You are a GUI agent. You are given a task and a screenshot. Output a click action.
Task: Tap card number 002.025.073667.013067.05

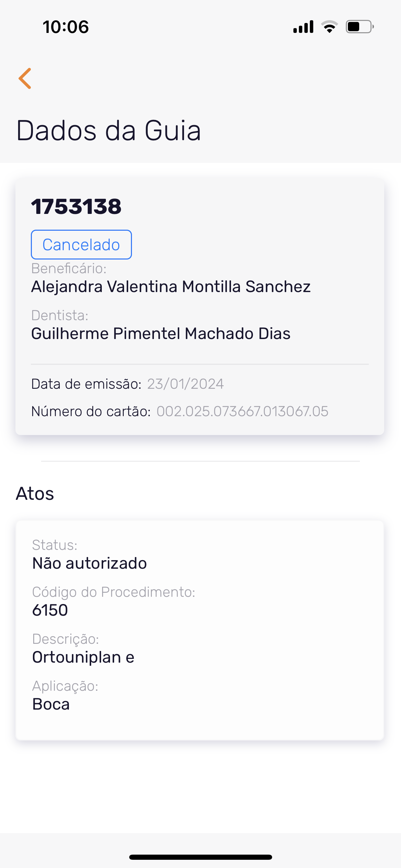point(242,411)
